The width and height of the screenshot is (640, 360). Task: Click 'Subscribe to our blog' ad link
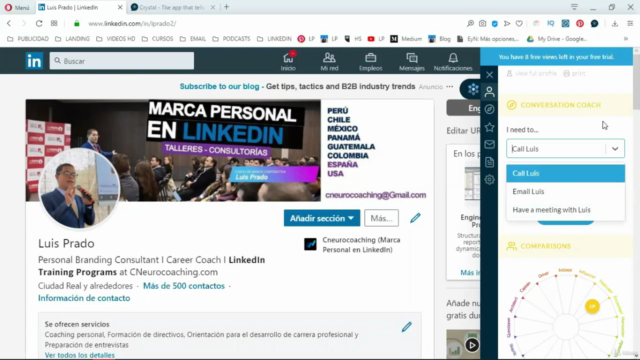(220, 87)
